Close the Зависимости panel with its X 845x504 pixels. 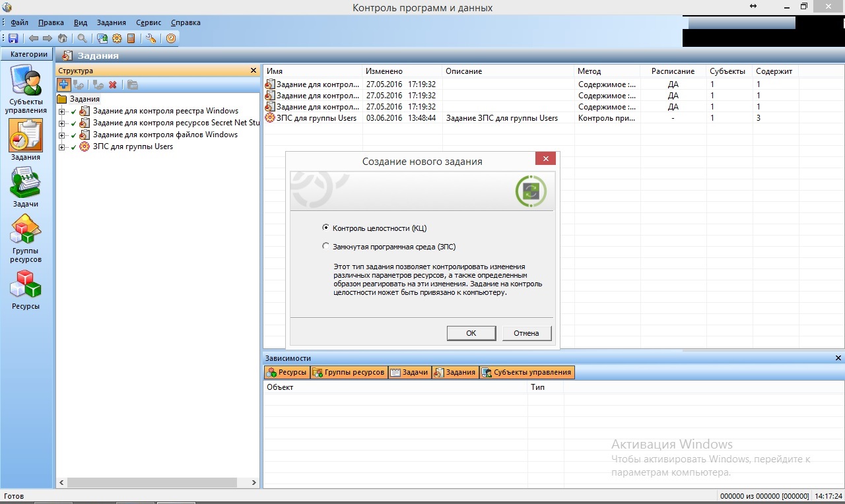pyautogui.click(x=838, y=358)
